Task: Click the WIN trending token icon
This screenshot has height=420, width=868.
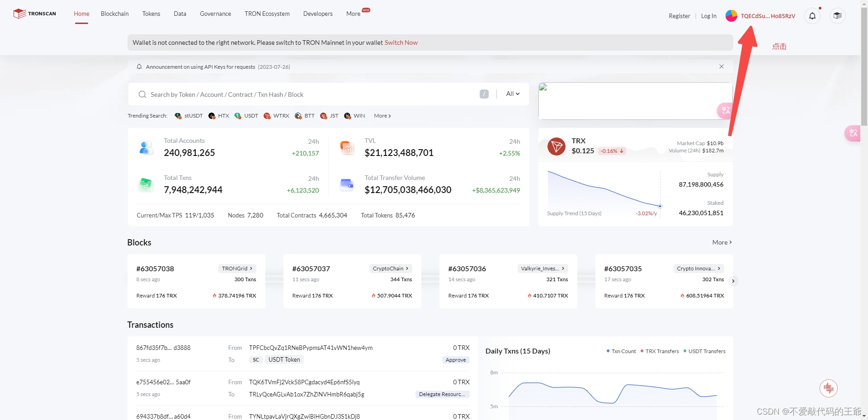Action: (347, 116)
